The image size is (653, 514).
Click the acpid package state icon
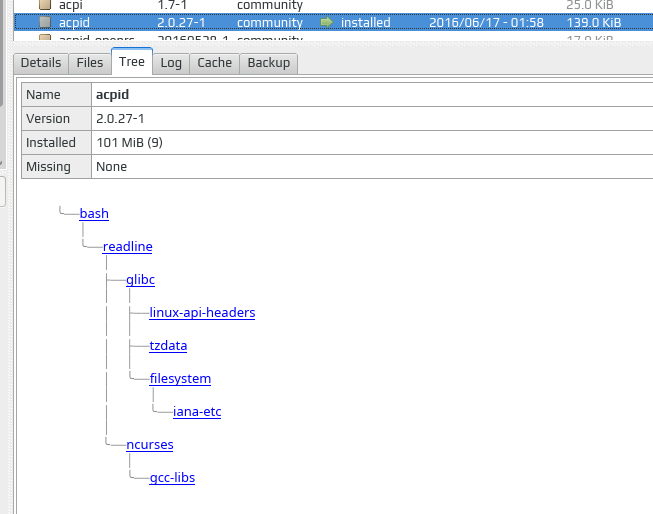(45, 22)
